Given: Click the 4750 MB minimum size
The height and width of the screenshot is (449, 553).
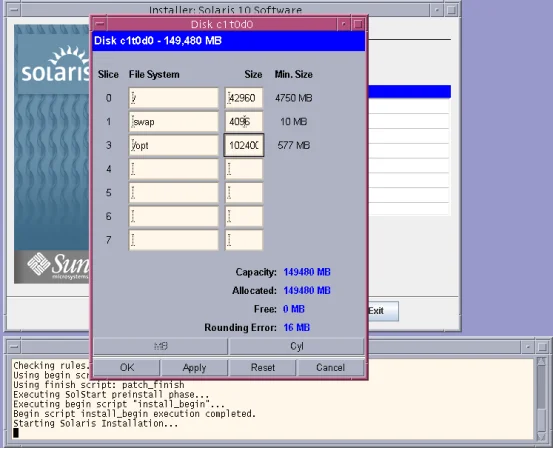Looking at the screenshot, I should [293, 98].
